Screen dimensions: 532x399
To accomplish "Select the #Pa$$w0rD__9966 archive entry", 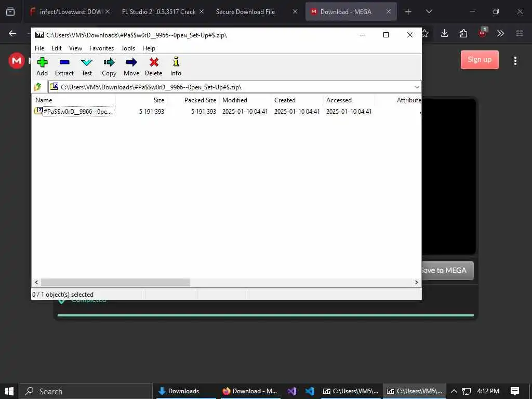I will (75, 111).
